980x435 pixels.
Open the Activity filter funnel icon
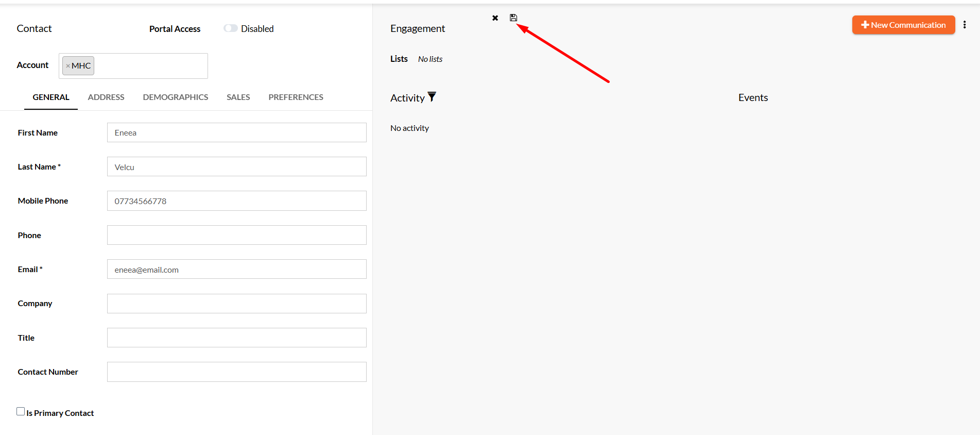(x=432, y=97)
